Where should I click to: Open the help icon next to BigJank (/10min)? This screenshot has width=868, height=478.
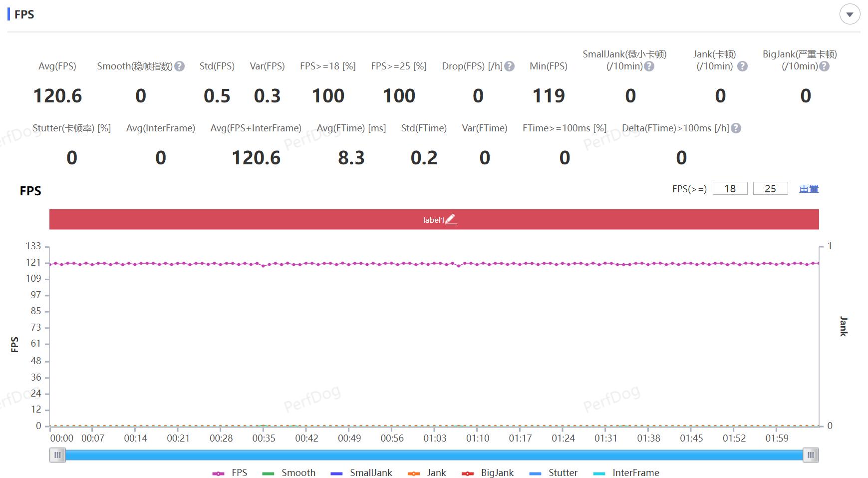pyautogui.click(x=824, y=66)
